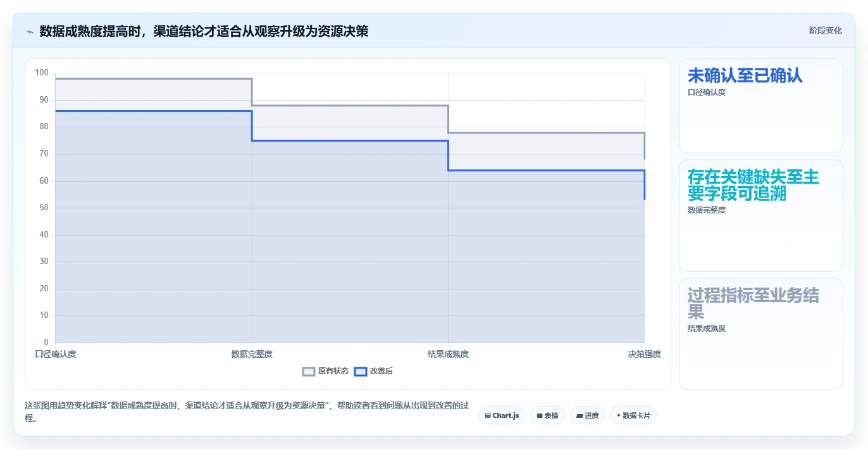Click the 结果成熟度 x-axis label

(x=448, y=354)
